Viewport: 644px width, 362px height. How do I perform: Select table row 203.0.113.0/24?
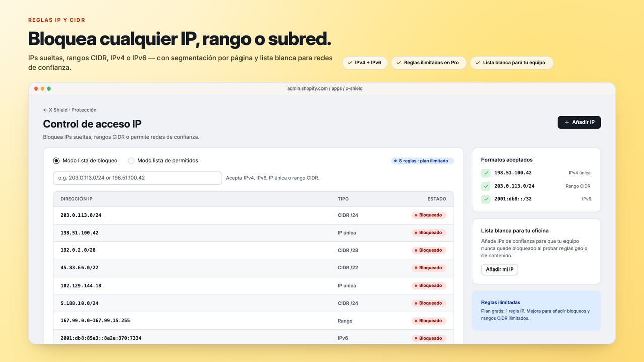(254, 215)
